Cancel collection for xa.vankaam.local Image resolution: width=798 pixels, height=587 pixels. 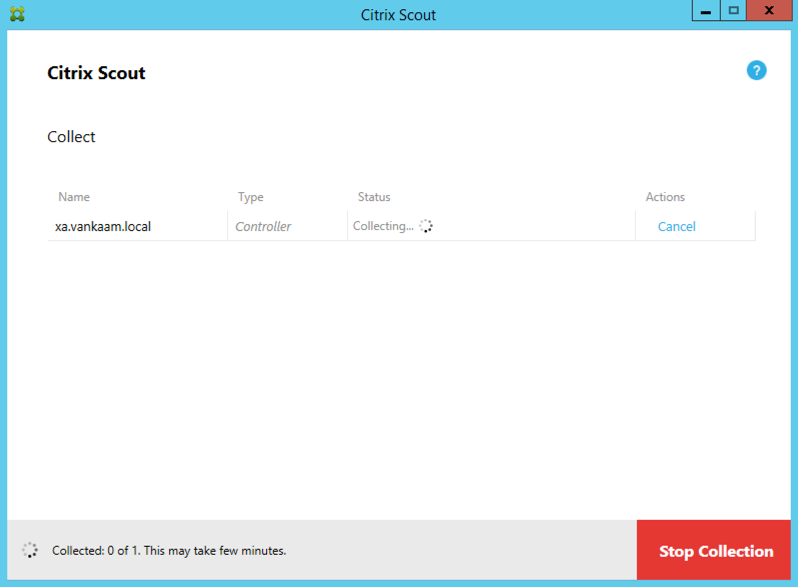click(x=676, y=227)
